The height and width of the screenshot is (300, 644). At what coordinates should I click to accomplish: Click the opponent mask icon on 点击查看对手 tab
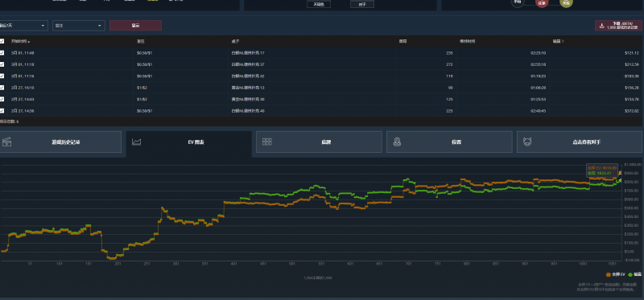coord(527,142)
